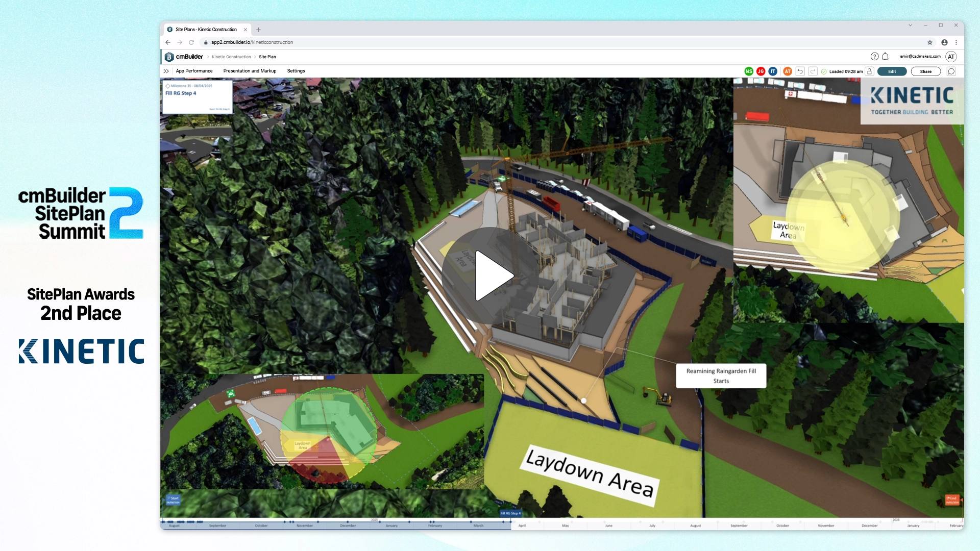Select the Site Plan breadcrumb
This screenshot has height=551, width=980.
pos(267,57)
